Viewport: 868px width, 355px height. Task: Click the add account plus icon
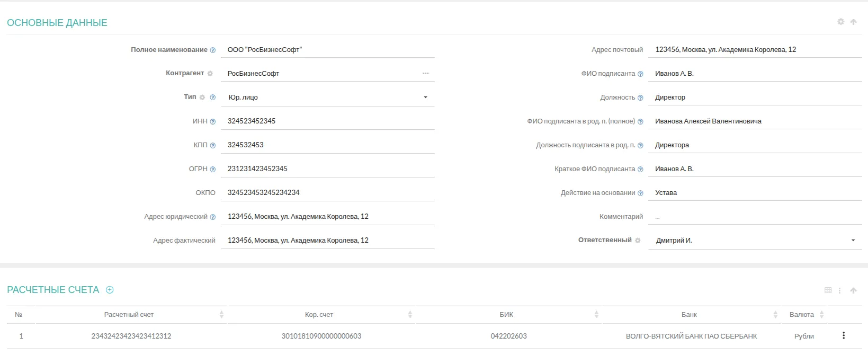pyautogui.click(x=110, y=290)
